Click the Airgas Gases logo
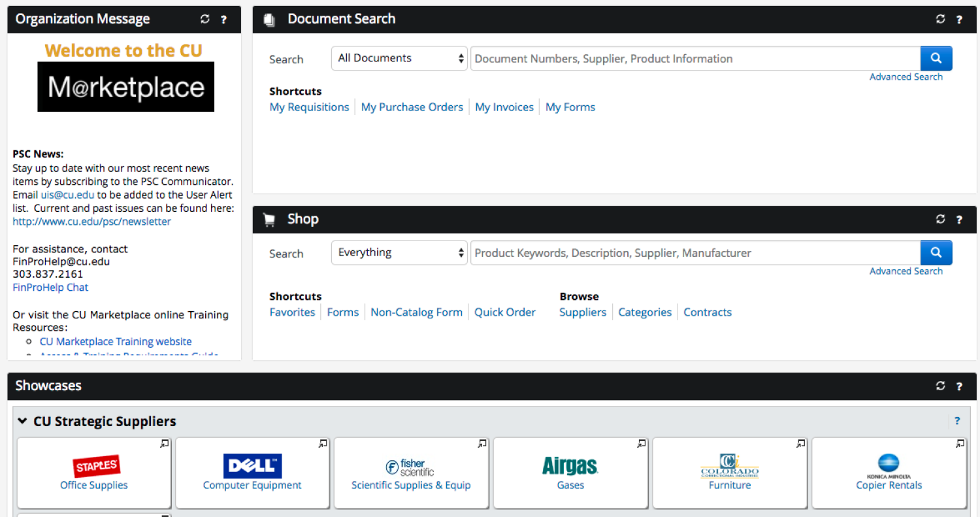The image size is (980, 517). click(570, 466)
